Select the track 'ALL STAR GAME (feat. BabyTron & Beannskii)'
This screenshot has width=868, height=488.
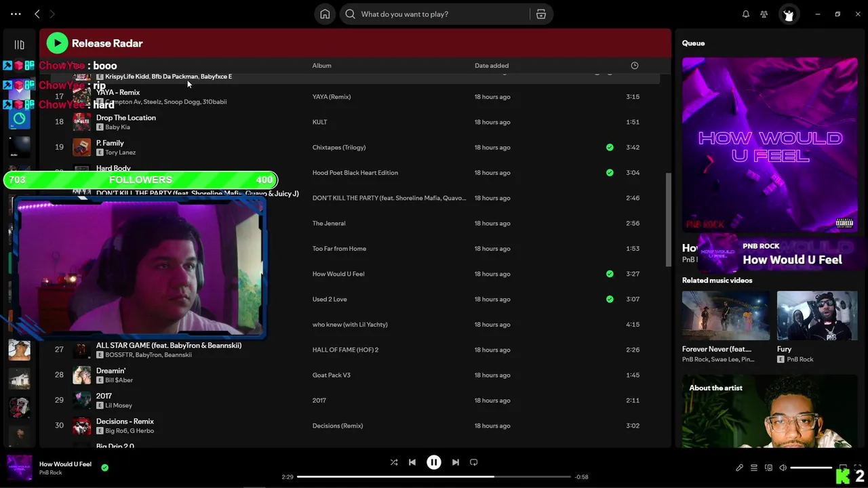pyautogui.click(x=169, y=345)
